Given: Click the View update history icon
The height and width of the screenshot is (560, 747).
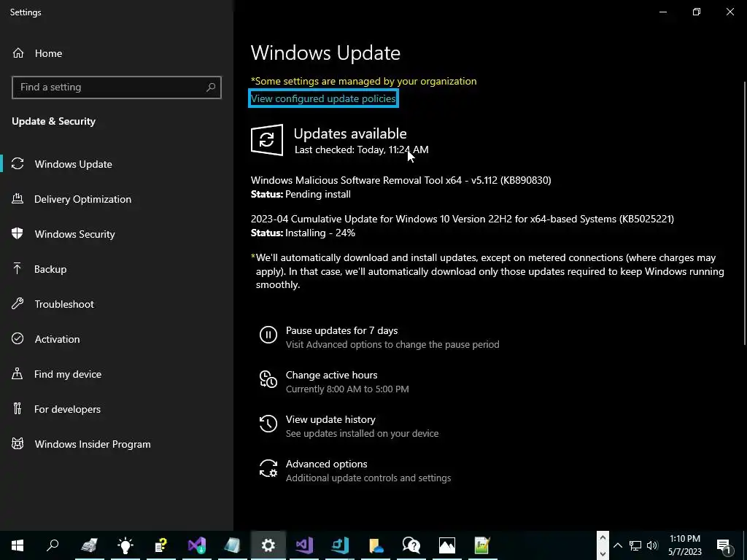Looking at the screenshot, I should [x=268, y=424].
